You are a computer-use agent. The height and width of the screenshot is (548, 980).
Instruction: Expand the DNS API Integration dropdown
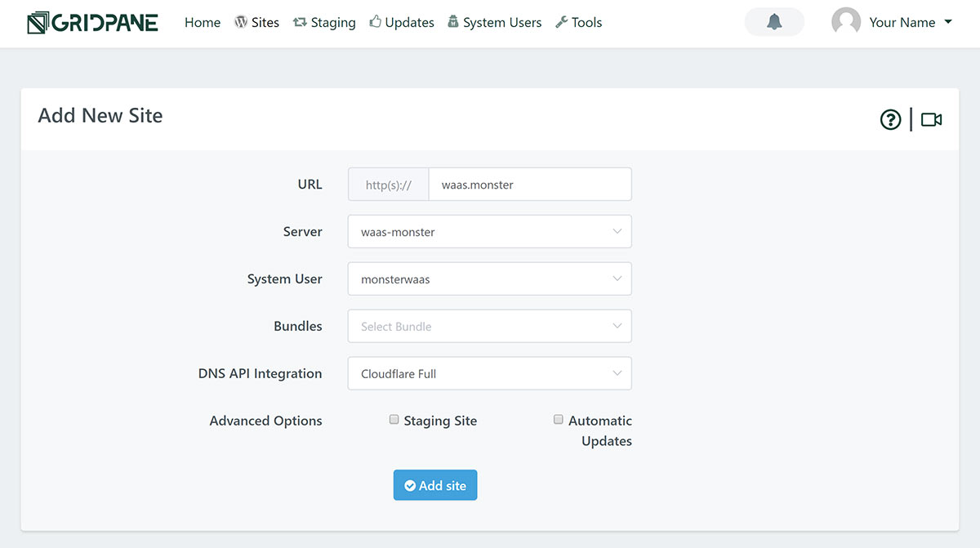point(489,374)
